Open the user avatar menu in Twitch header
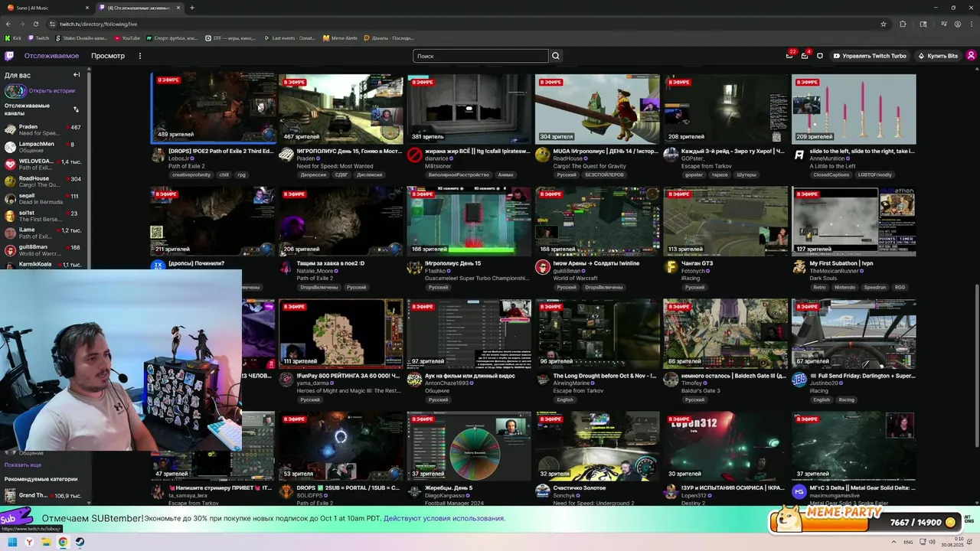 coord(971,56)
